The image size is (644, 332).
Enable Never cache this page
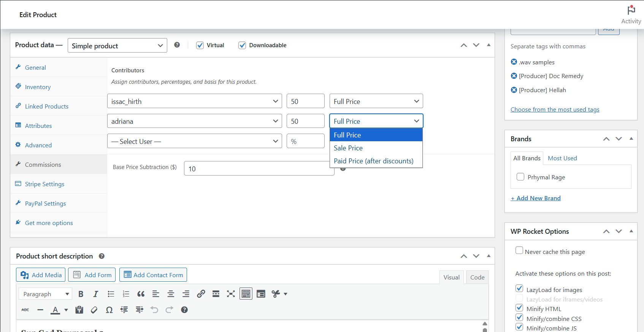click(519, 251)
